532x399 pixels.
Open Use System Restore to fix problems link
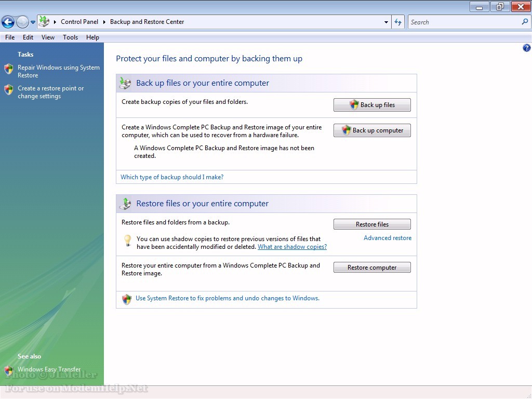[x=228, y=298]
